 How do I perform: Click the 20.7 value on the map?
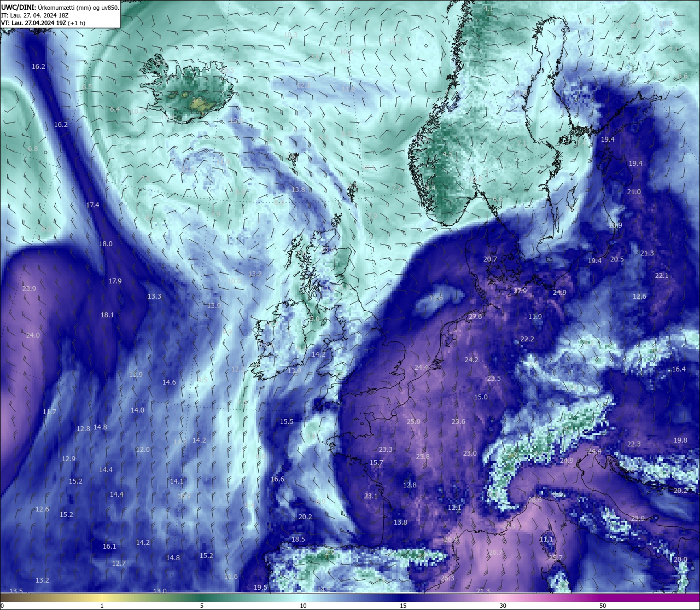490,259
